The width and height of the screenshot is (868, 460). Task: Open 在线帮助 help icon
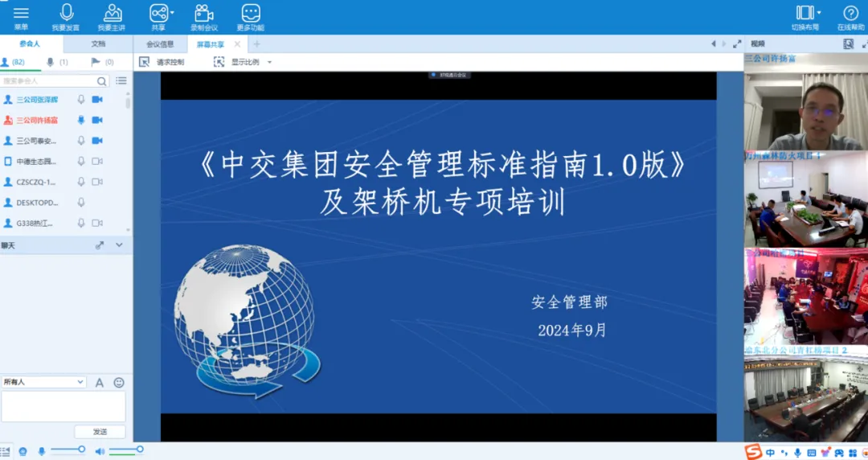tap(850, 13)
